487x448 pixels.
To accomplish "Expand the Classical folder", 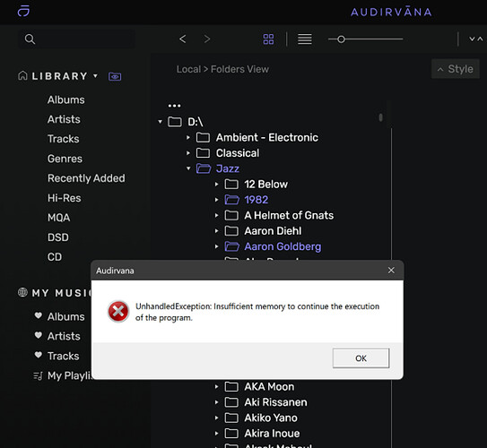I will point(188,153).
